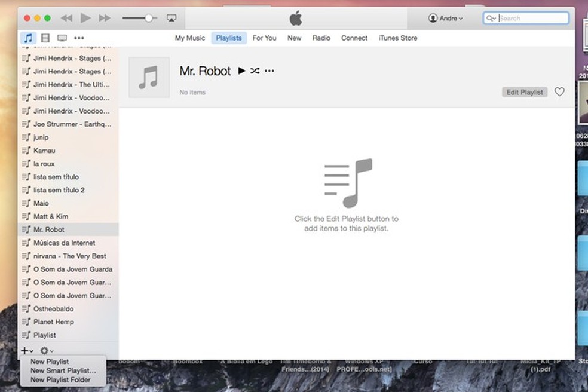Enable shuffle for the Mr. Robot playlist

[x=255, y=71]
